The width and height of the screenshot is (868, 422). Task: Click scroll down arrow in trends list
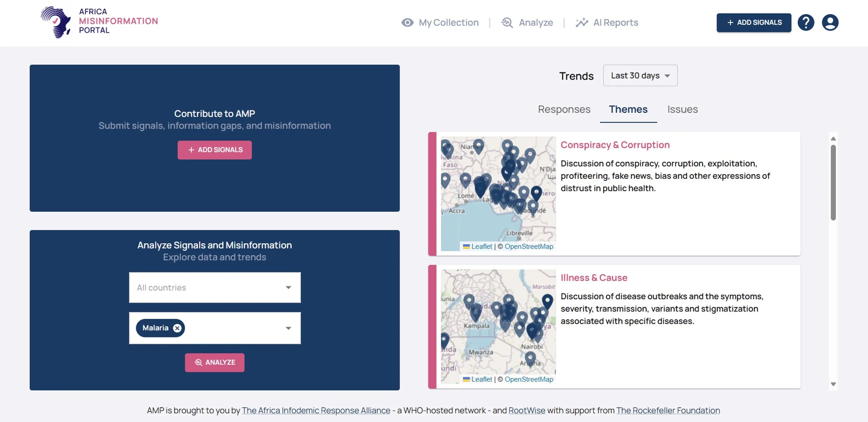[833, 384]
